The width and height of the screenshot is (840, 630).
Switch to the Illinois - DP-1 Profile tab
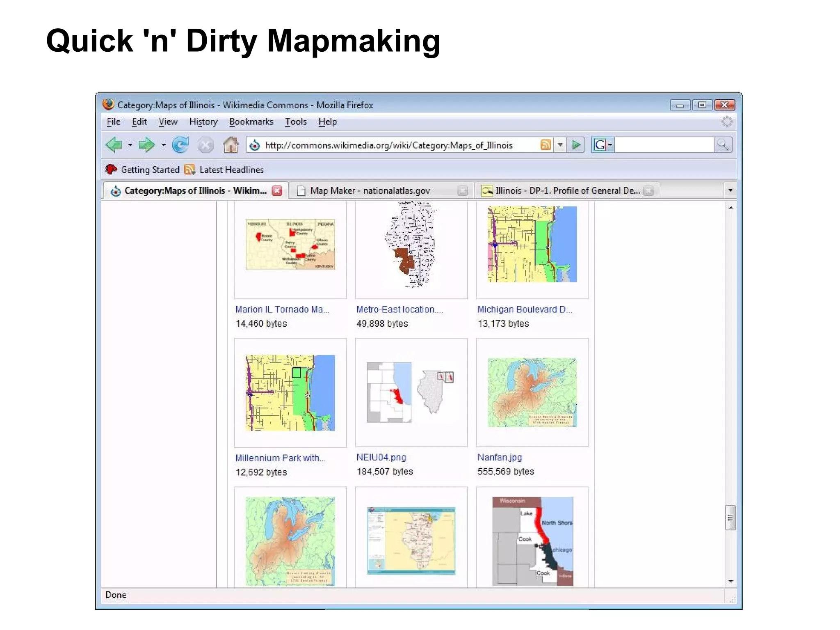point(568,190)
